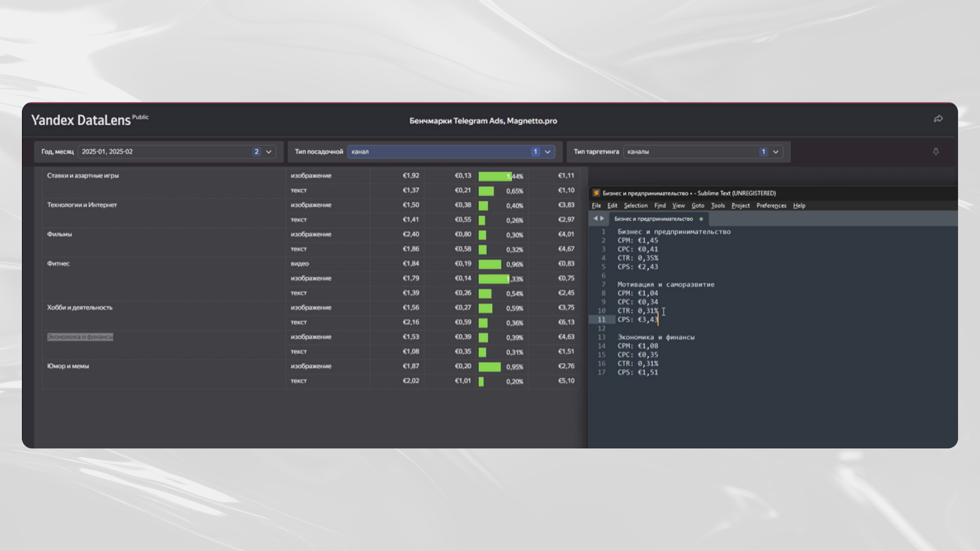Click the €1,01 value in Юмор row

click(463, 381)
